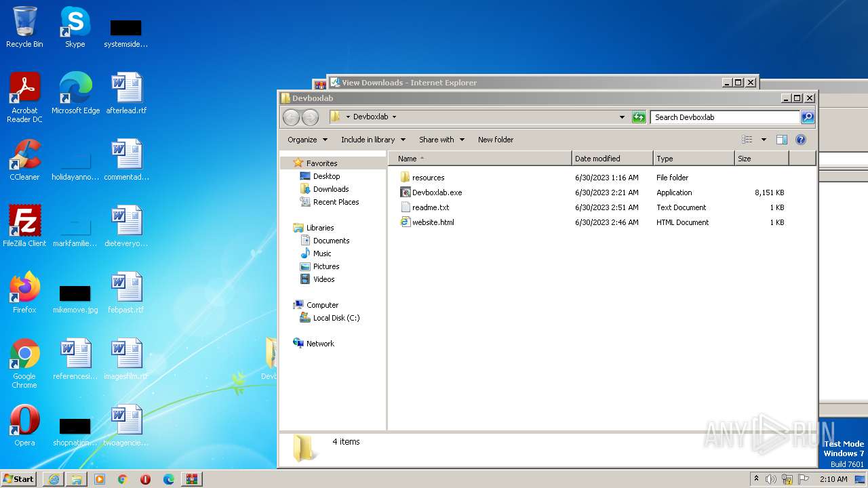868x488 pixels.
Task: Click New folder in toolbar
Action: click(496, 140)
